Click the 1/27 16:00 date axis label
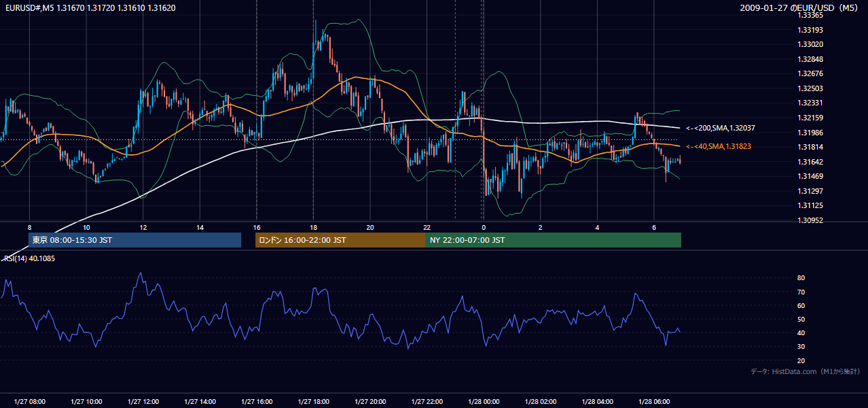Image resolution: width=868 pixels, height=408 pixels. pos(256,401)
